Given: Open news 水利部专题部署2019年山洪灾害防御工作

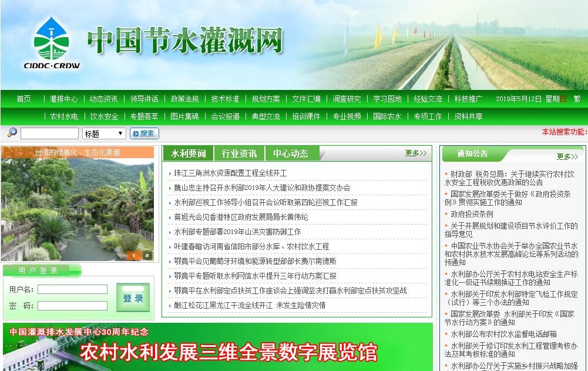Looking at the screenshot, I should pos(237,232).
